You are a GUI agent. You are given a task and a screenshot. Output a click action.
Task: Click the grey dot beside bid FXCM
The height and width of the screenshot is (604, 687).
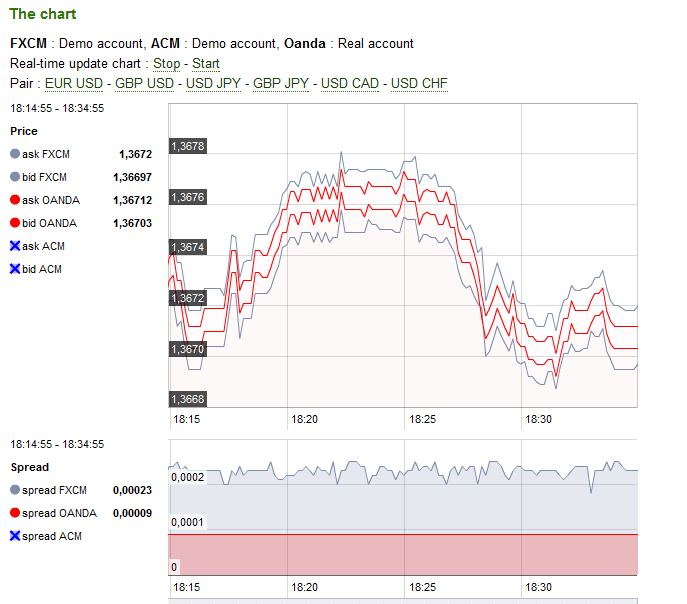[15, 178]
